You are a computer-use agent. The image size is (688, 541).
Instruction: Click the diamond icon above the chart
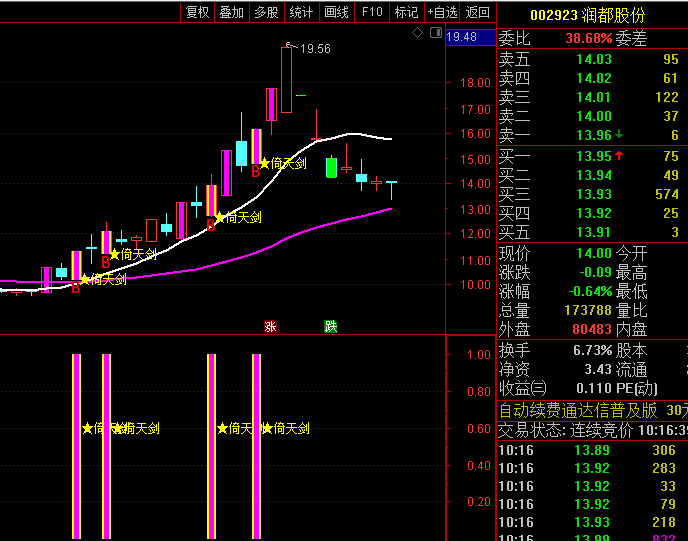tap(417, 34)
